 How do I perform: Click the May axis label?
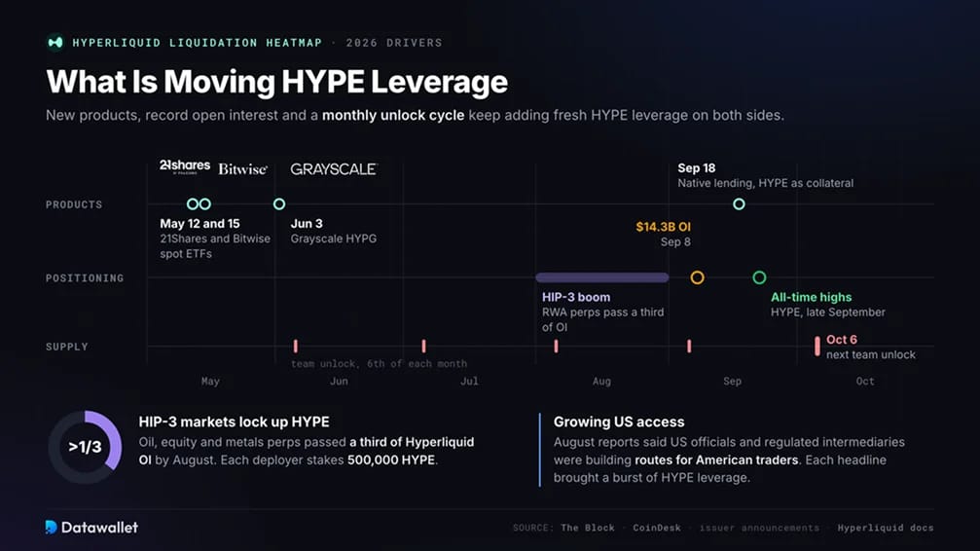pos(210,381)
